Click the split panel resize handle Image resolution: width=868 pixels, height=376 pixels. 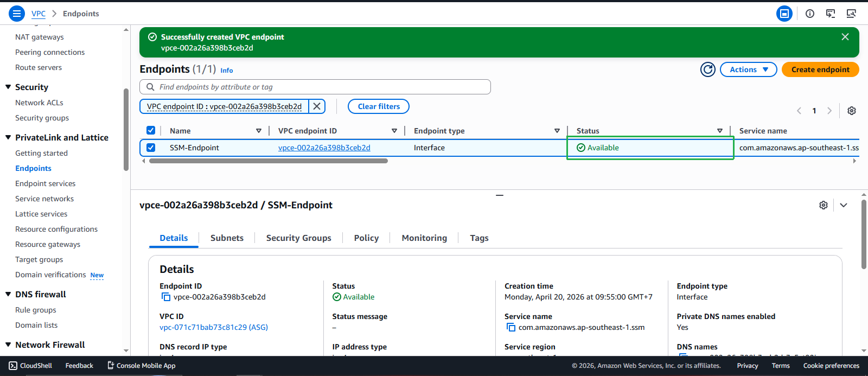(500, 195)
